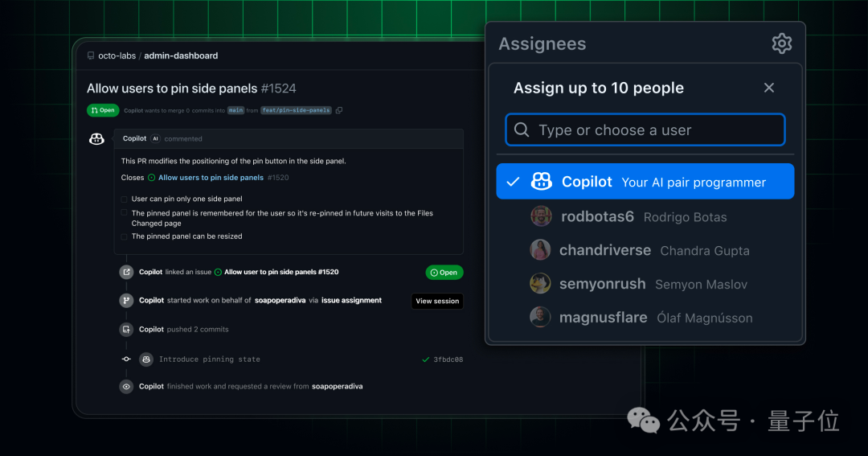
Task: Click the View session button
Action: tap(437, 301)
